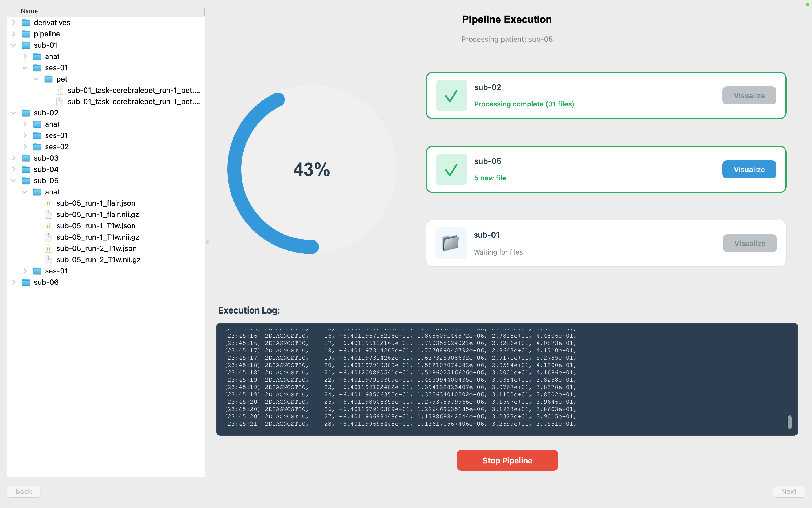Click the sub-05_run-1_flair.json file icon
812x508 pixels.
(49, 203)
